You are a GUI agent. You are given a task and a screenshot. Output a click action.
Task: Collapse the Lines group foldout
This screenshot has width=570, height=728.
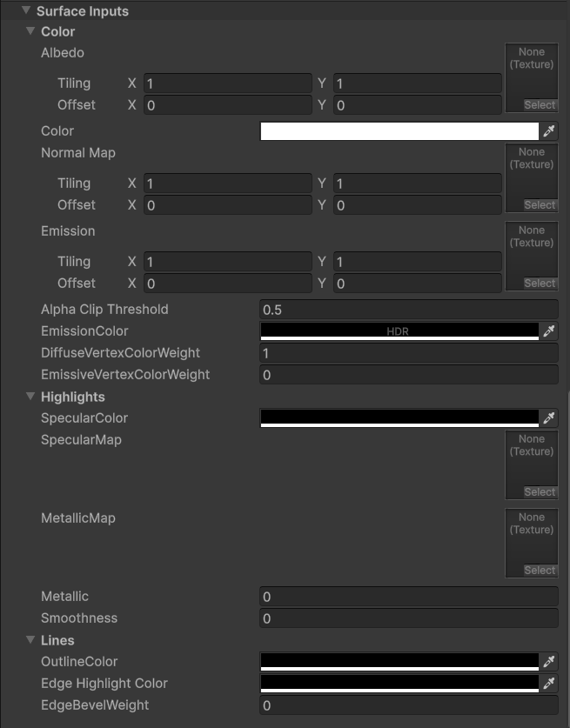pos(30,640)
